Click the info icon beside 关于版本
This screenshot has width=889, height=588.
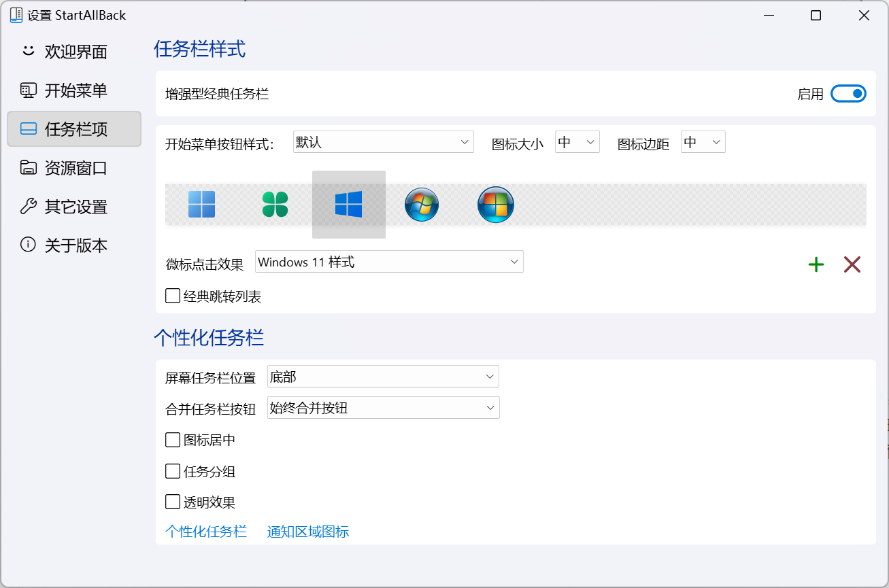pos(28,245)
